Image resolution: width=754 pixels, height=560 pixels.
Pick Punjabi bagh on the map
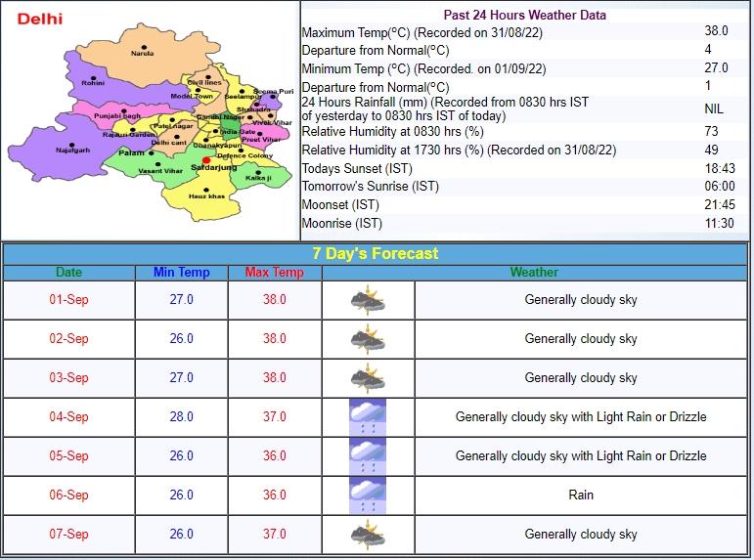[x=117, y=114]
